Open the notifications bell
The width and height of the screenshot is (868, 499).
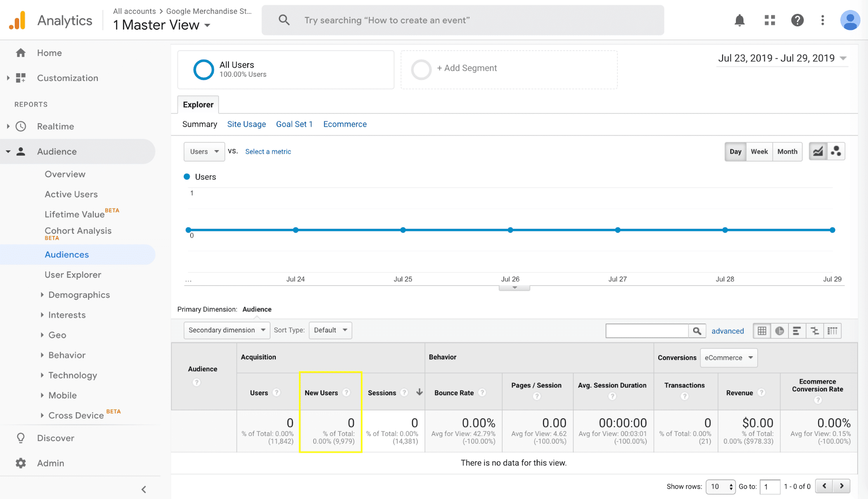point(739,20)
